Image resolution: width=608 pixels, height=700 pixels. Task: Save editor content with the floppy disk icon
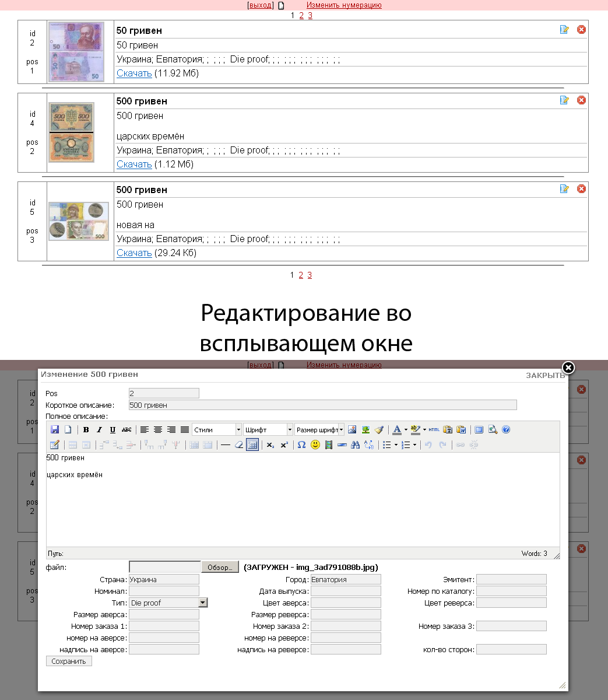(55, 430)
